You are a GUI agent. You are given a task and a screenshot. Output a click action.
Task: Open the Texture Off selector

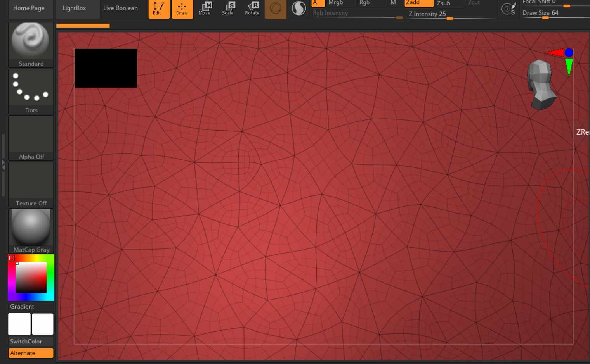[31, 185]
